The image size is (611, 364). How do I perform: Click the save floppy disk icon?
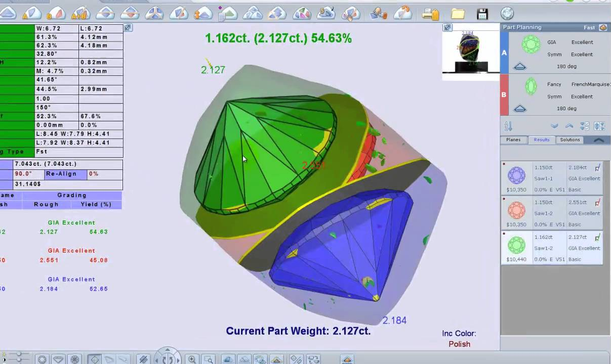482,14
